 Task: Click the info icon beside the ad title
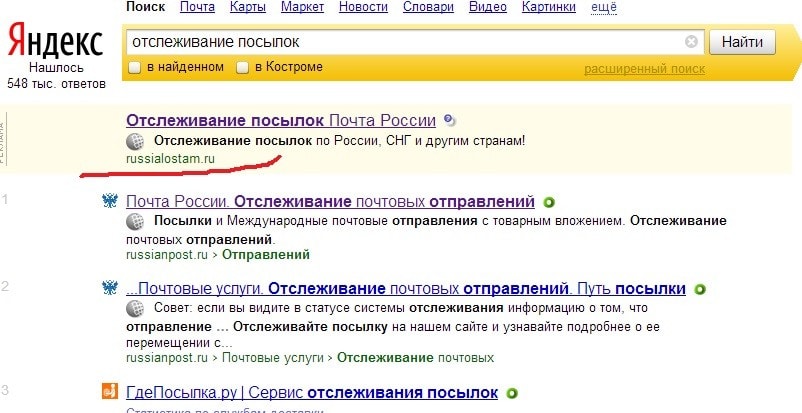[449, 121]
